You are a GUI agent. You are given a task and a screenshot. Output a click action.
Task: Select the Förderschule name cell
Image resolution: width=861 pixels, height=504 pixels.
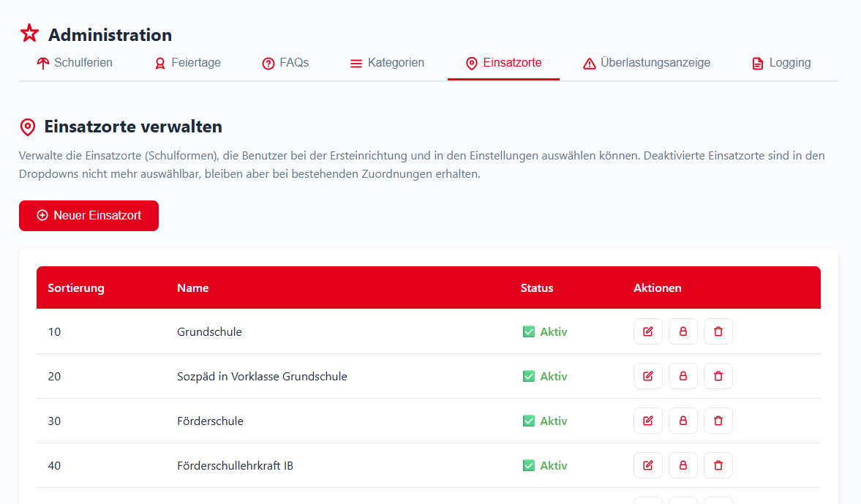[x=210, y=421]
